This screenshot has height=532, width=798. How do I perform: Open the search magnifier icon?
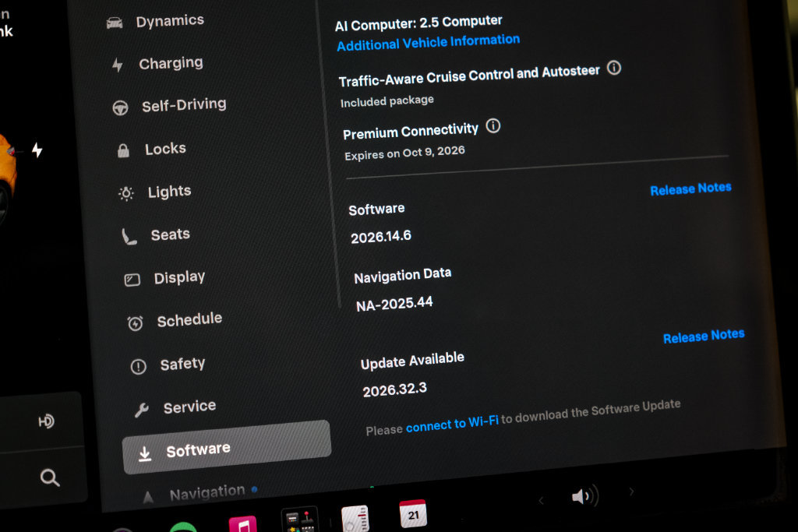49,477
